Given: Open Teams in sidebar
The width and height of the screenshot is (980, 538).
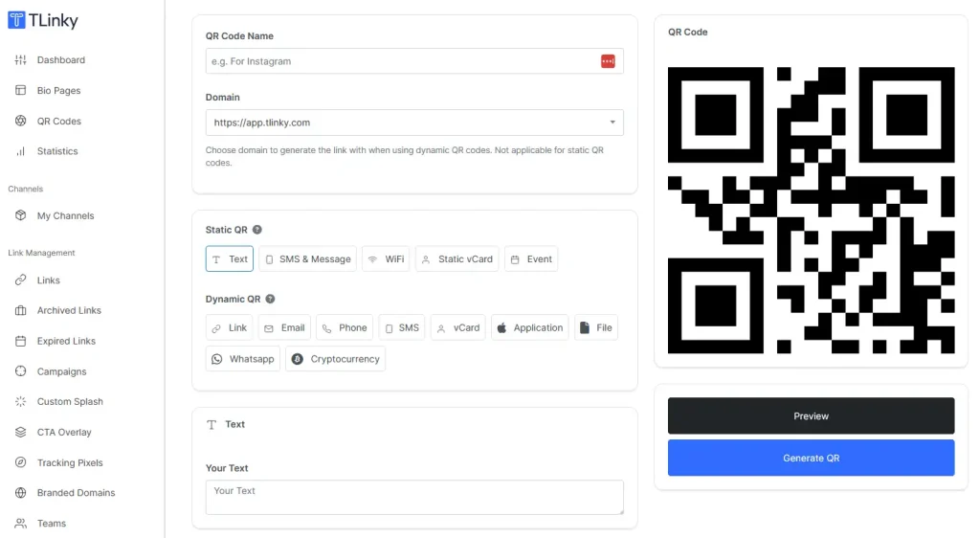Looking at the screenshot, I should (x=52, y=524).
